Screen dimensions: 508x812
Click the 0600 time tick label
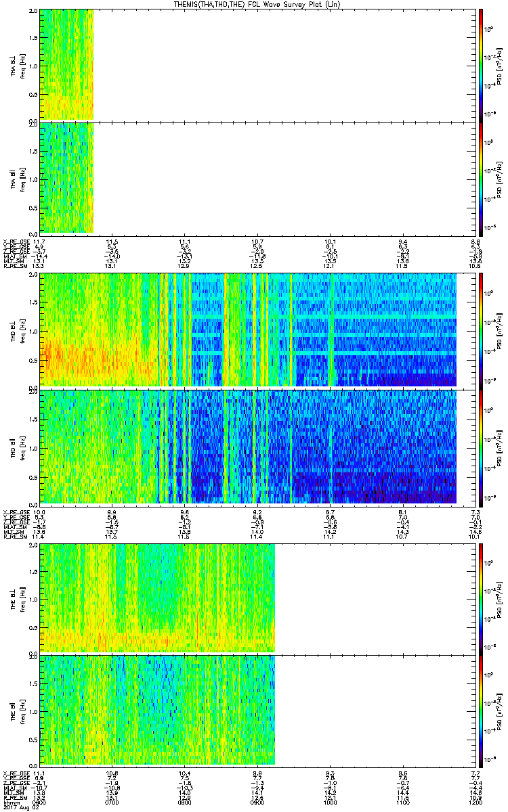coord(40,802)
